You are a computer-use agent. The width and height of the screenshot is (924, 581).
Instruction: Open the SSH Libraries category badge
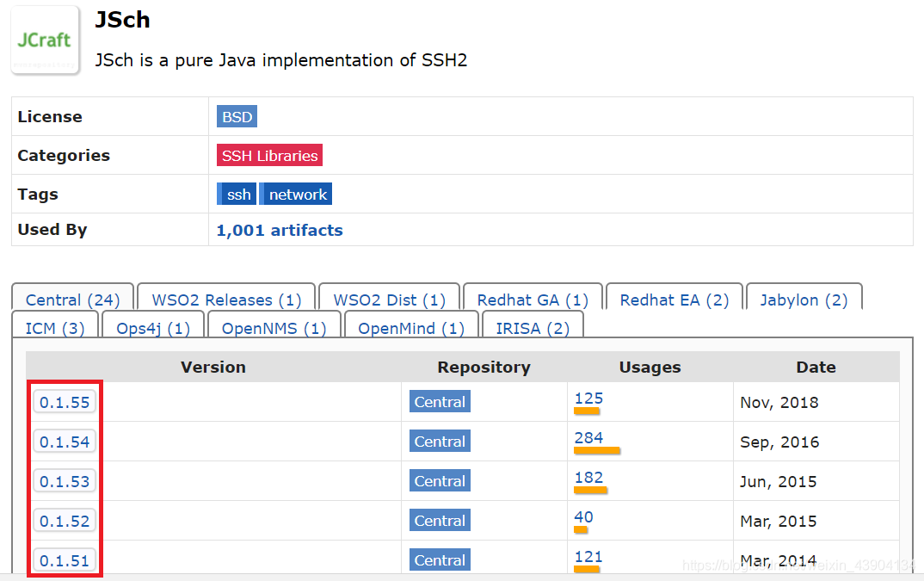(x=269, y=155)
